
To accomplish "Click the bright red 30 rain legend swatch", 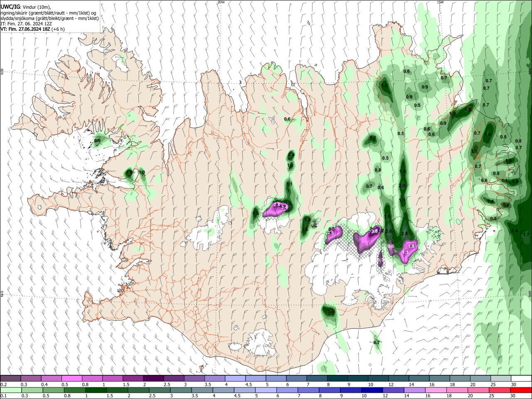I will click(521, 390).
